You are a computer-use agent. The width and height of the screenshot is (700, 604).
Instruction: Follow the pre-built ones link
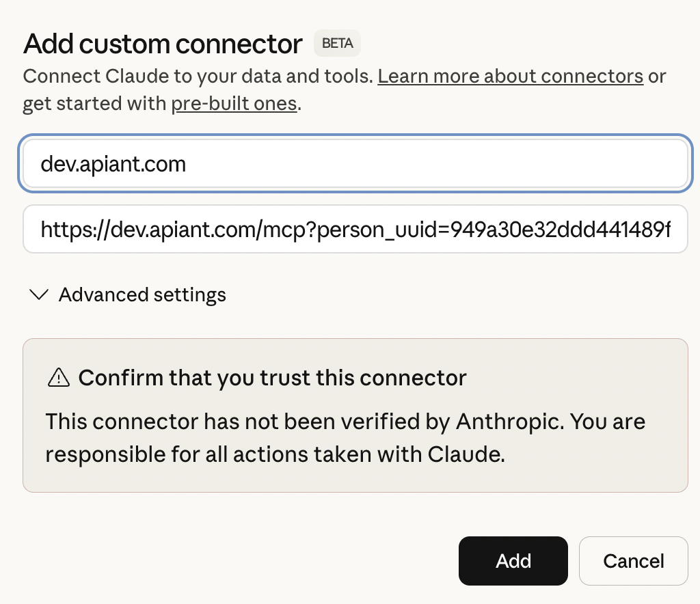coord(234,104)
